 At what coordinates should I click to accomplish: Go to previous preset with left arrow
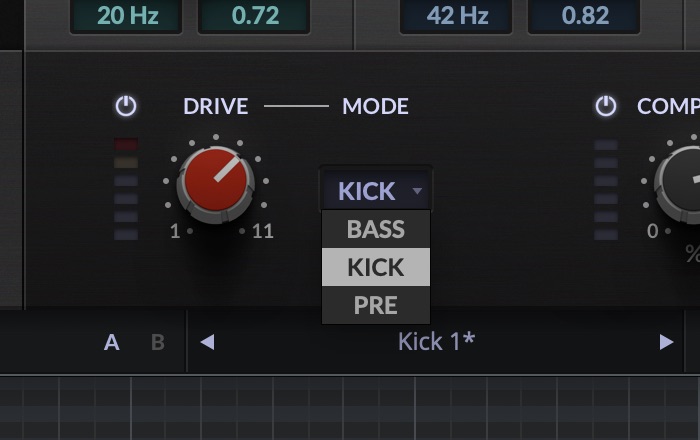pyautogui.click(x=207, y=342)
